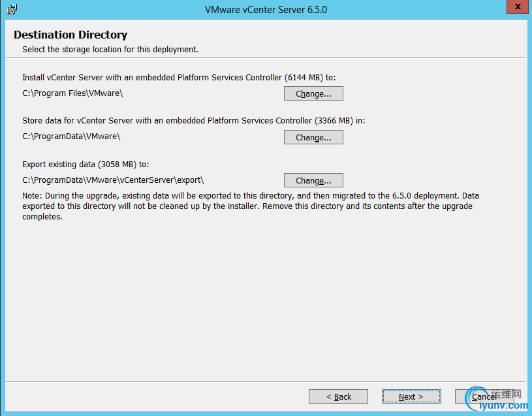Click the Destination Directory heading

pyautogui.click(x=70, y=35)
